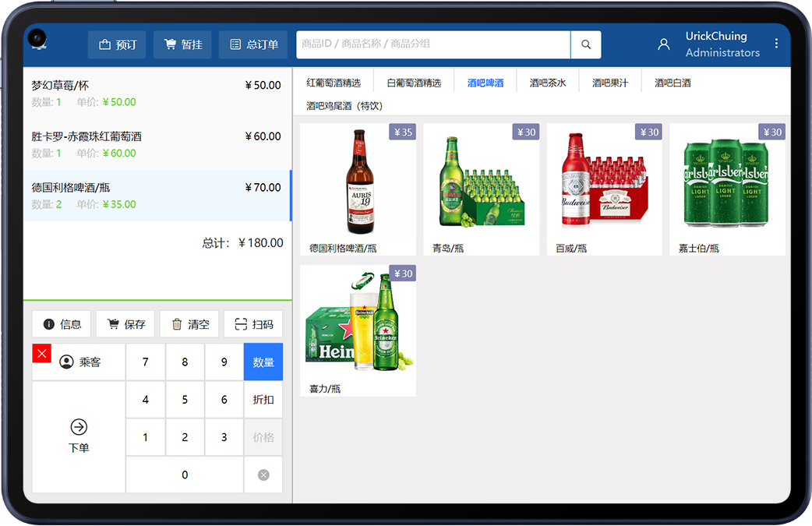Click the ¥70.00 line amount

[263, 188]
